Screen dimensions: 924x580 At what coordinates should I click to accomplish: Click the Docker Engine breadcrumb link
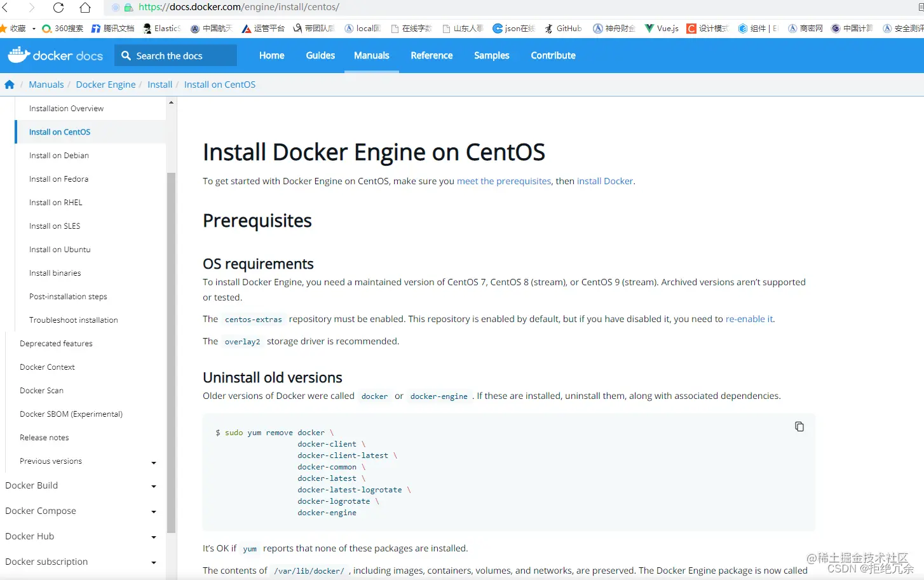click(x=105, y=84)
